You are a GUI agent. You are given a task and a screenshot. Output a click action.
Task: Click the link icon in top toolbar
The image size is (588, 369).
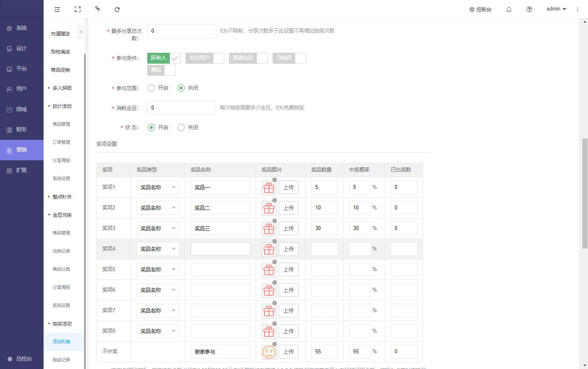pyautogui.click(x=97, y=8)
